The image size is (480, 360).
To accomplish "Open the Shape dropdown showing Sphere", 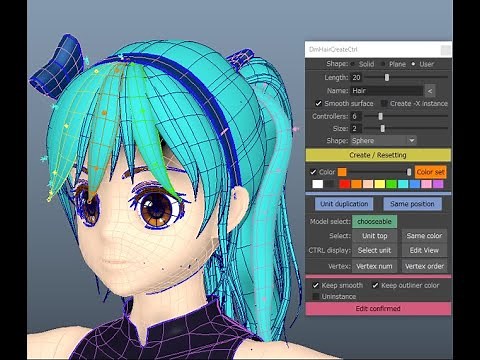I will tap(383, 141).
